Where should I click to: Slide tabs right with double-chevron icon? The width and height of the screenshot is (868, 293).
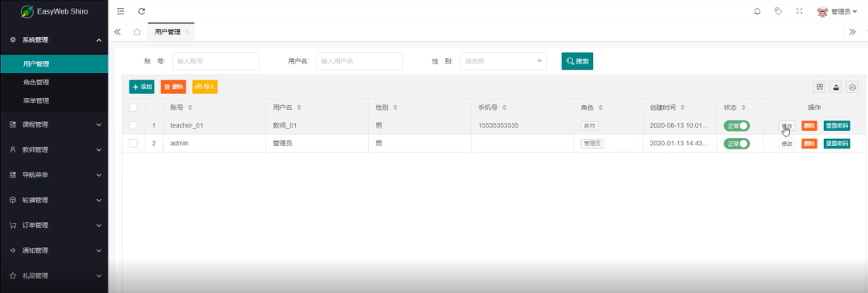[x=853, y=32]
